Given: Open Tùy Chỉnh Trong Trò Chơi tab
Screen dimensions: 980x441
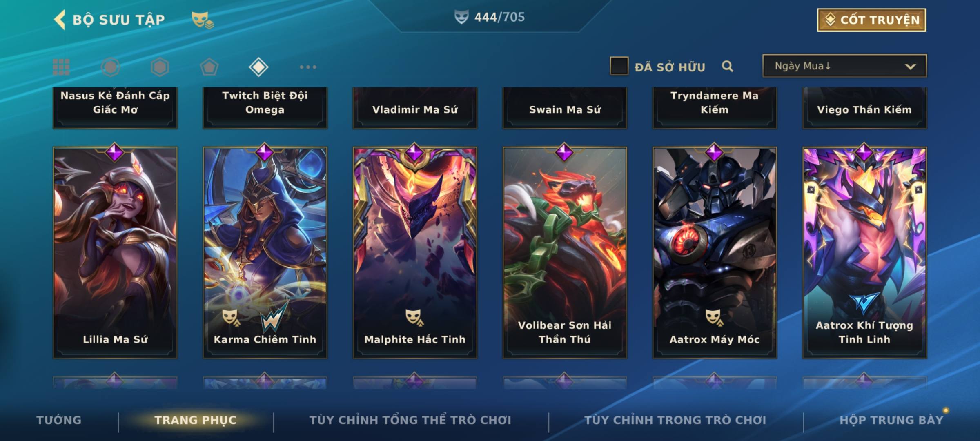Looking at the screenshot, I should [x=675, y=420].
